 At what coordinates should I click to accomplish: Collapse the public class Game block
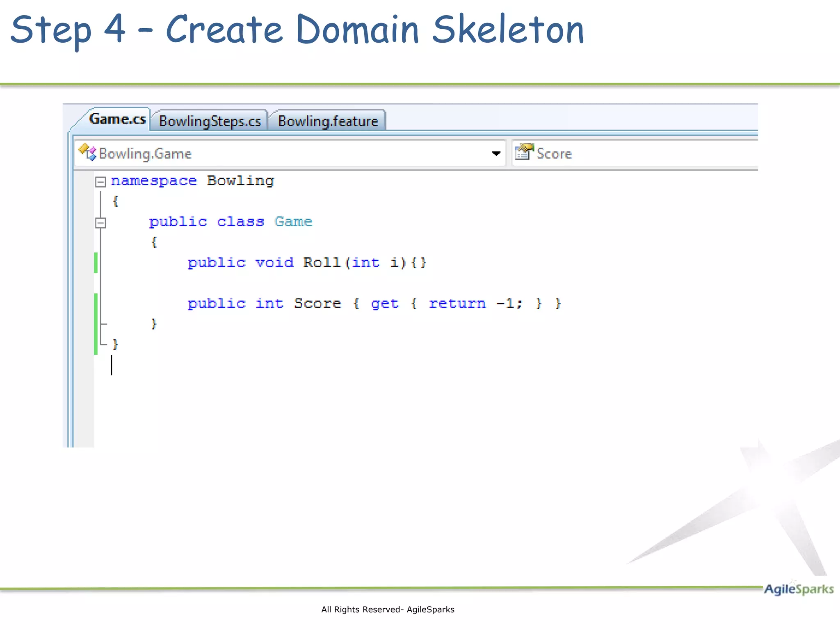100,223
